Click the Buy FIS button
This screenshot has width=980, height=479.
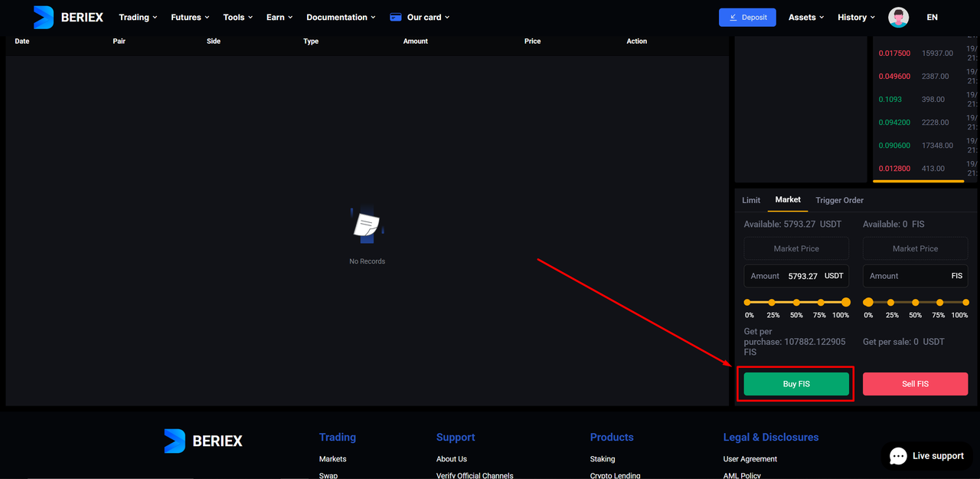(x=796, y=384)
